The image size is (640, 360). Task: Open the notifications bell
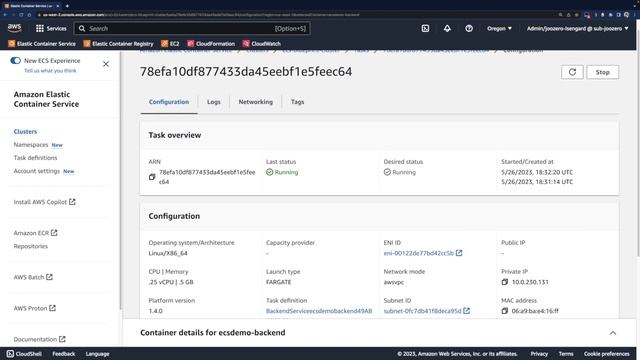tap(447, 28)
